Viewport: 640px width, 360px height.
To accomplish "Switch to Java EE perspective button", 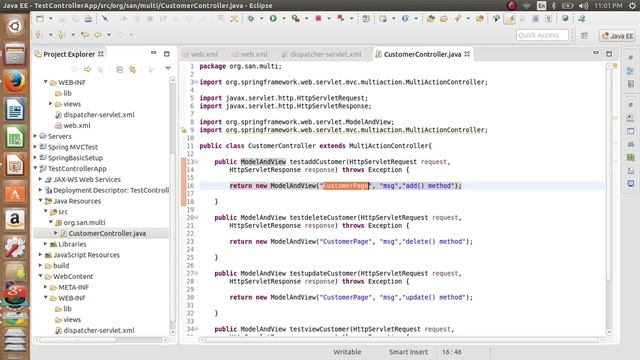I will click(x=618, y=36).
